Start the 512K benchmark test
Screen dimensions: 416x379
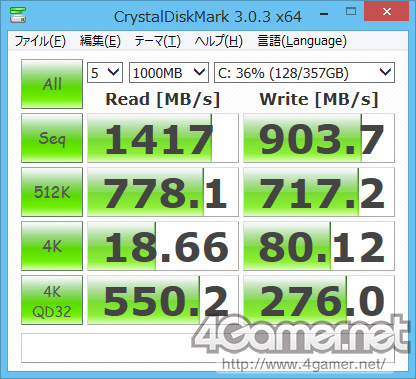(52, 192)
